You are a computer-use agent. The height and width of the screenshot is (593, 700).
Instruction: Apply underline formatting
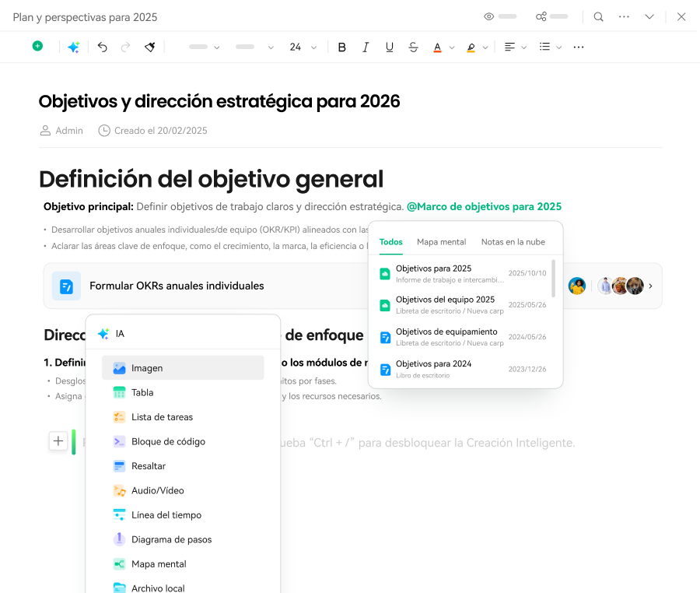pos(390,47)
